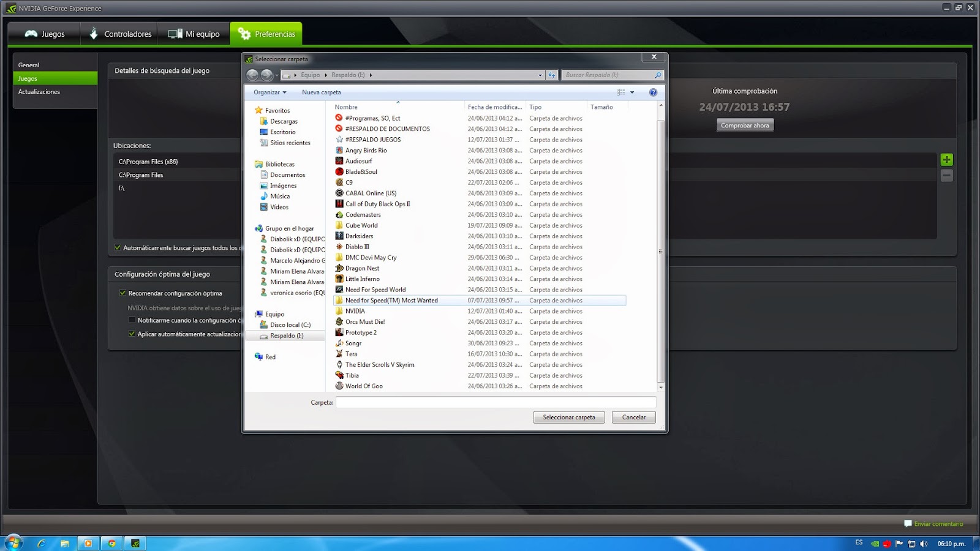Click the change view icon in dialog toolbar
Viewport: 980px width, 551px height.
621,92
